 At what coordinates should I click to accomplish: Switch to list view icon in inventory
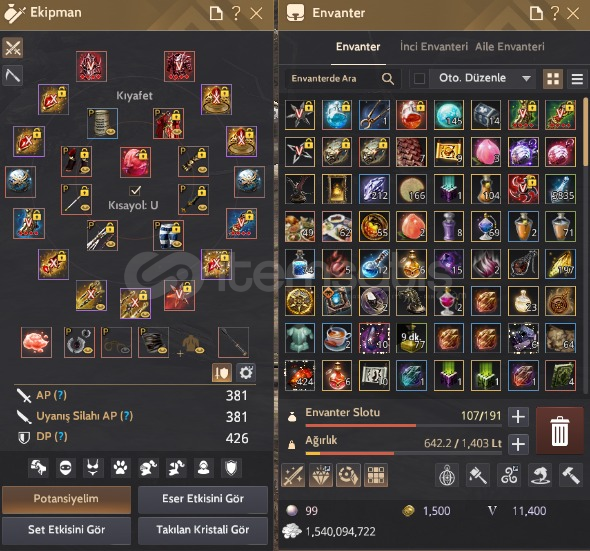tap(577, 79)
